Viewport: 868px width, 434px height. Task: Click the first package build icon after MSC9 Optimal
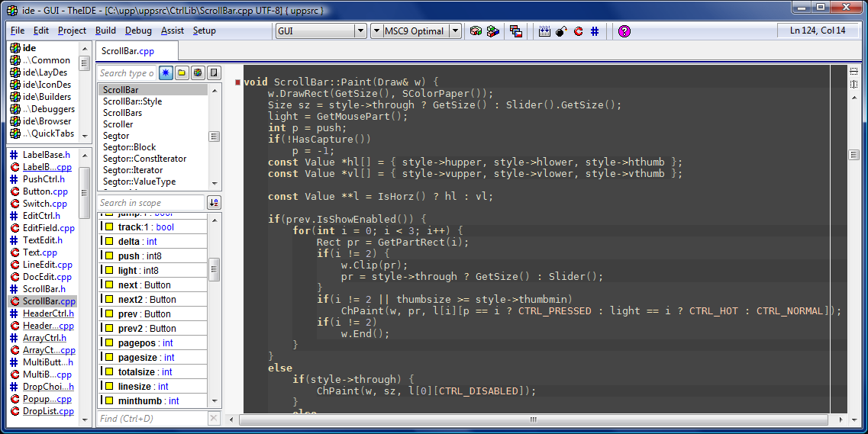[x=476, y=31]
